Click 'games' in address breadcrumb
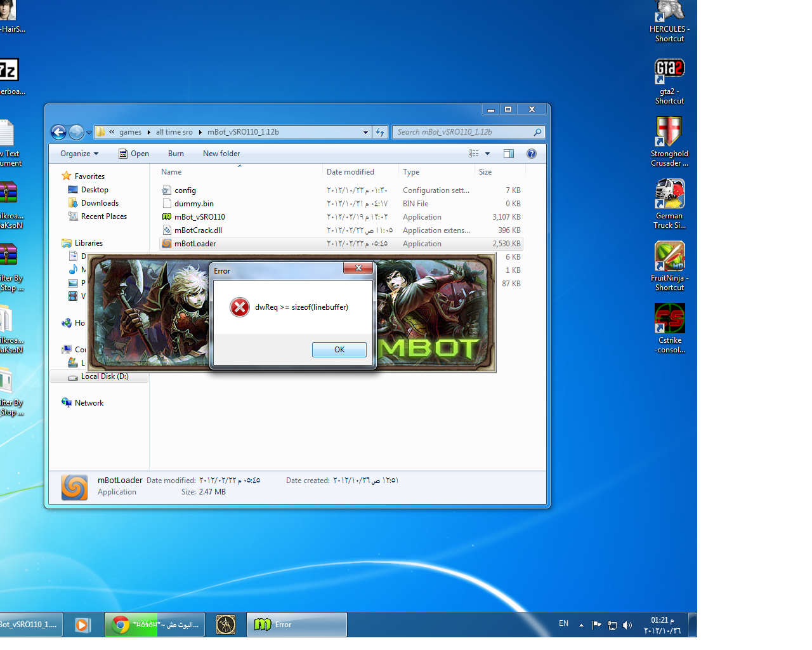This screenshot has height=650, width=812. tap(130, 132)
